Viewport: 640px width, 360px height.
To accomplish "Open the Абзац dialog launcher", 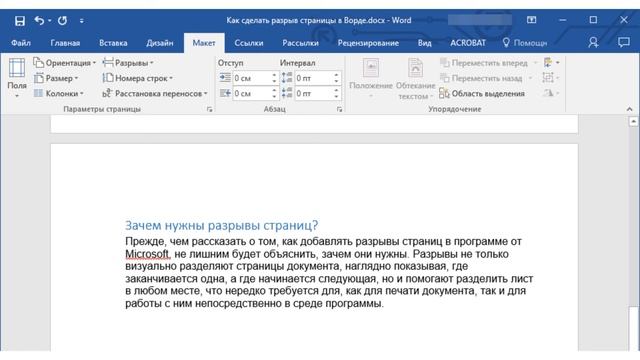I will click(x=339, y=109).
